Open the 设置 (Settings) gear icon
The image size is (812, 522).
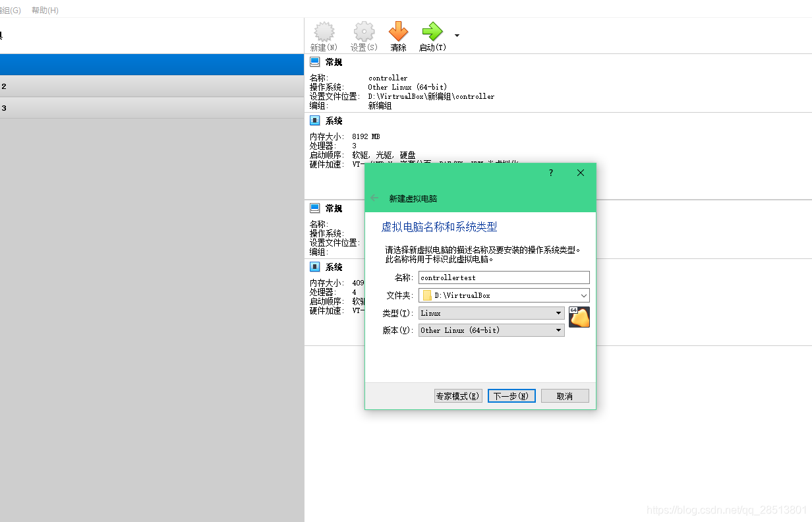[x=363, y=30]
